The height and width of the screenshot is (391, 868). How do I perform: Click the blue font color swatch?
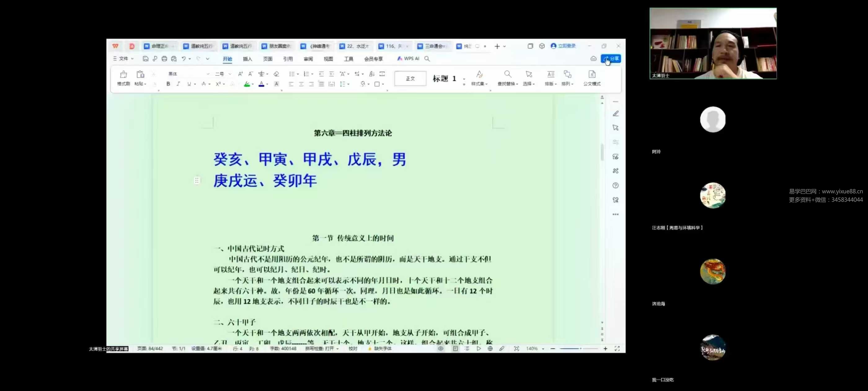click(261, 84)
